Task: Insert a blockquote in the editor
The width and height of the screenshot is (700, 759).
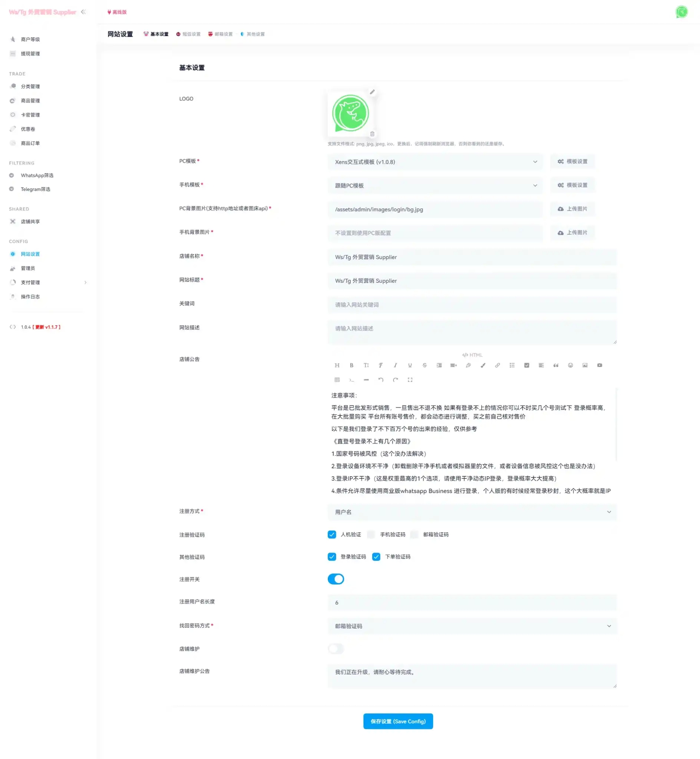Action: [x=556, y=365]
